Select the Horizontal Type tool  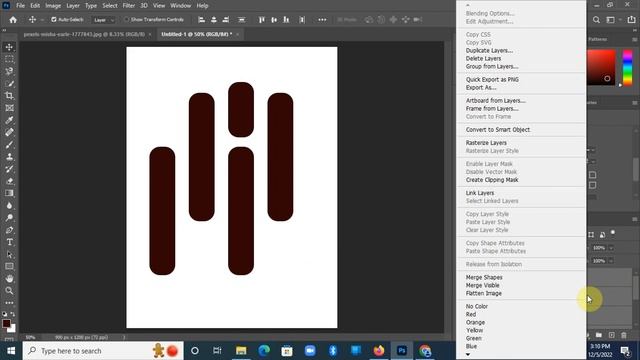click(x=9, y=242)
